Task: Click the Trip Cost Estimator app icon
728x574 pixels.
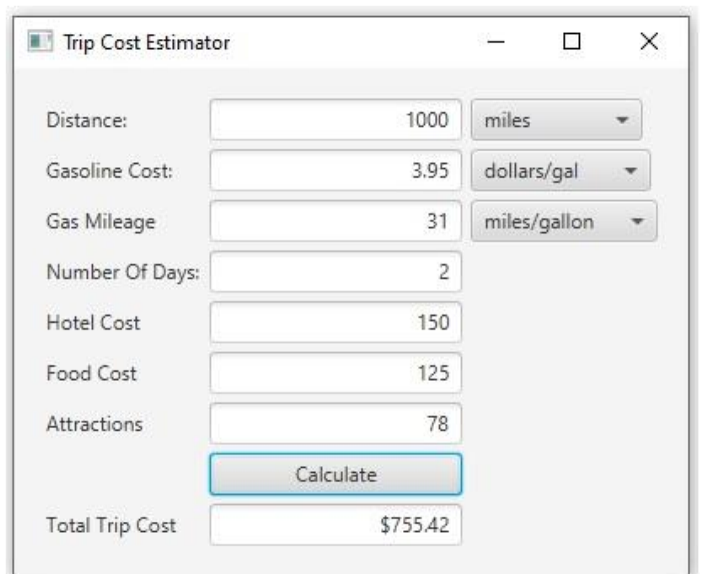Action: tap(39, 39)
